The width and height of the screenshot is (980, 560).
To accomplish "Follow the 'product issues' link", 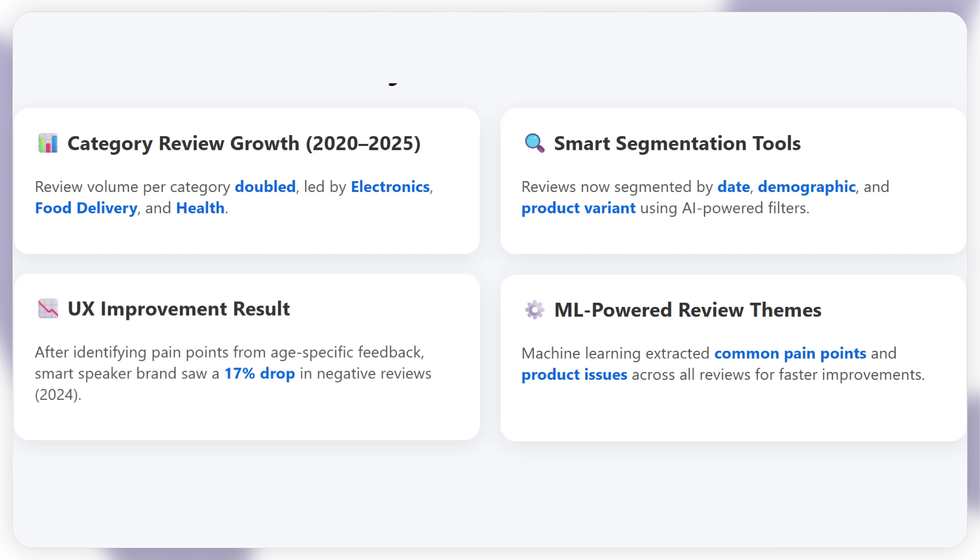I will (x=574, y=375).
